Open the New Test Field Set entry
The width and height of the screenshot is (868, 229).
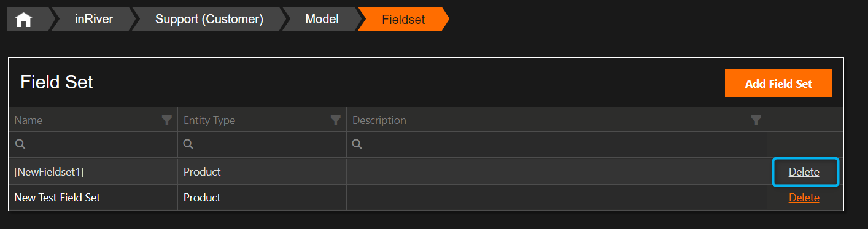tap(57, 198)
